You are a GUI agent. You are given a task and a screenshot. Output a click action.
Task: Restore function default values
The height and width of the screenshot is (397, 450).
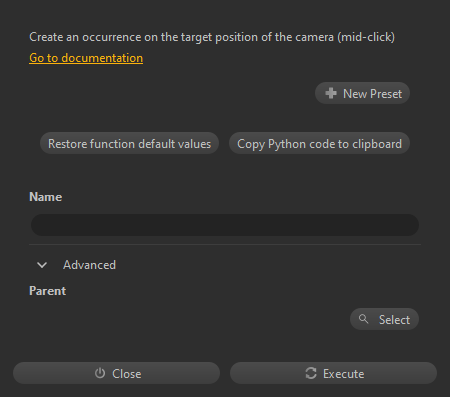129,143
